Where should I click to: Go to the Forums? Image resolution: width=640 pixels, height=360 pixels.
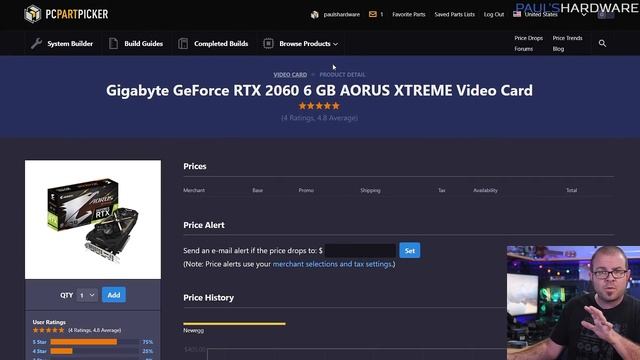click(523, 49)
